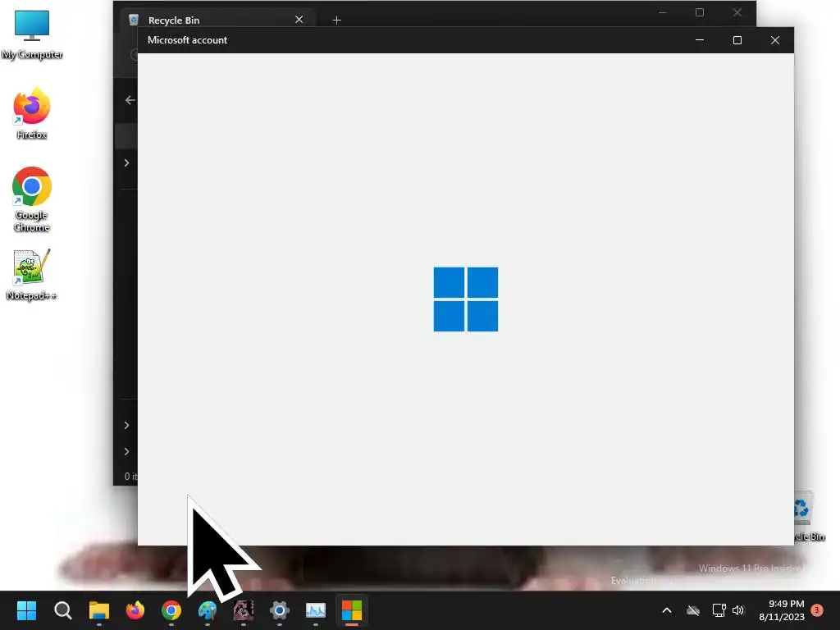Minimize the Microsoft account window
Image resolution: width=840 pixels, height=630 pixels.
[x=699, y=40]
